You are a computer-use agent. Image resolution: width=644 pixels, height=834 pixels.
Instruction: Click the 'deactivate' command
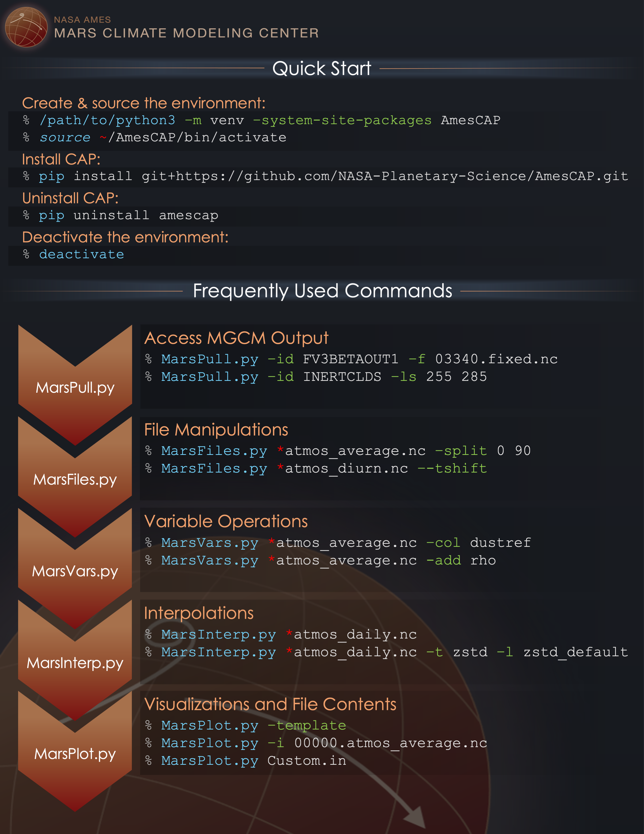coord(73,254)
